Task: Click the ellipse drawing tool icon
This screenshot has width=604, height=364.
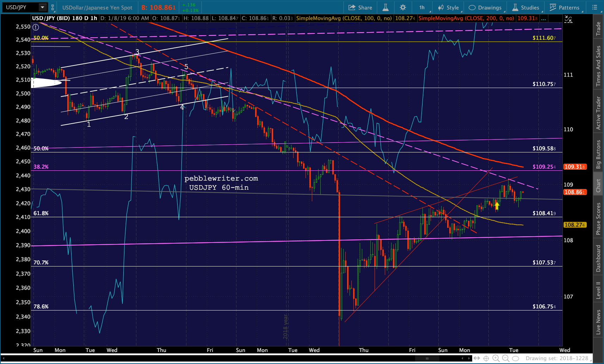Action: point(516,358)
